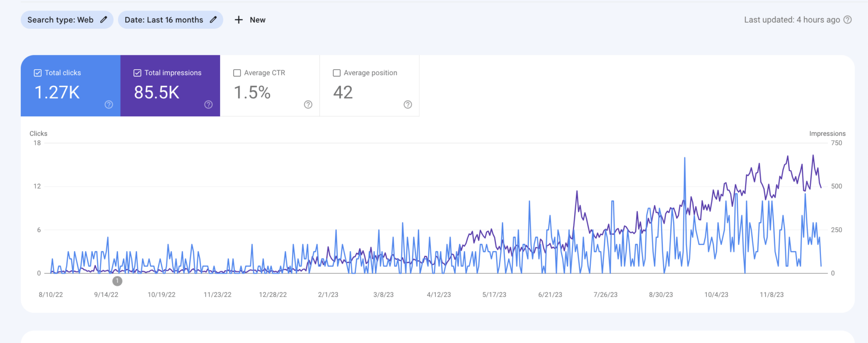Open help icon in Total impressions card
The image size is (868, 343).
coord(208,105)
